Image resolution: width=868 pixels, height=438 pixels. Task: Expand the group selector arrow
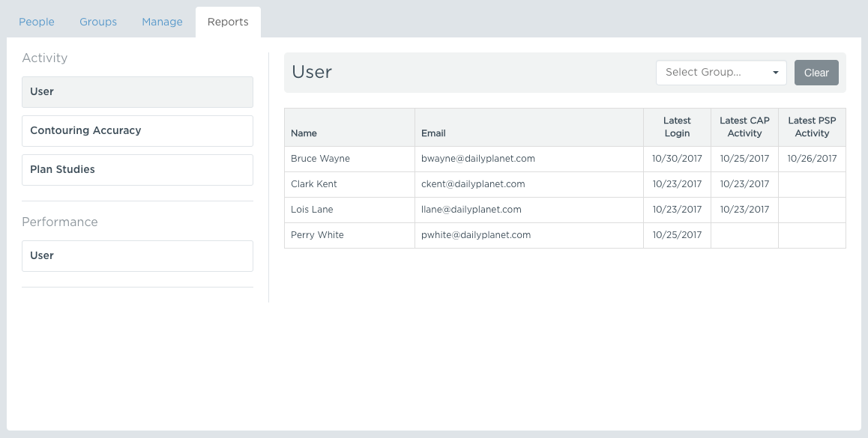776,72
